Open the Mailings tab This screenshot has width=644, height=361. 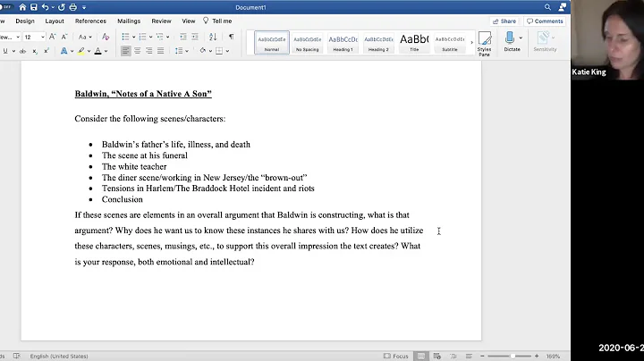pyautogui.click(x=129, y=21)
